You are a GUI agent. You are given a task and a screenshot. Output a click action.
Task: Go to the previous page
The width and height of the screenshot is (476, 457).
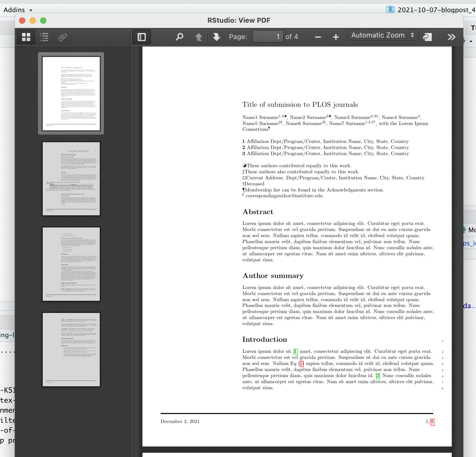199,37
